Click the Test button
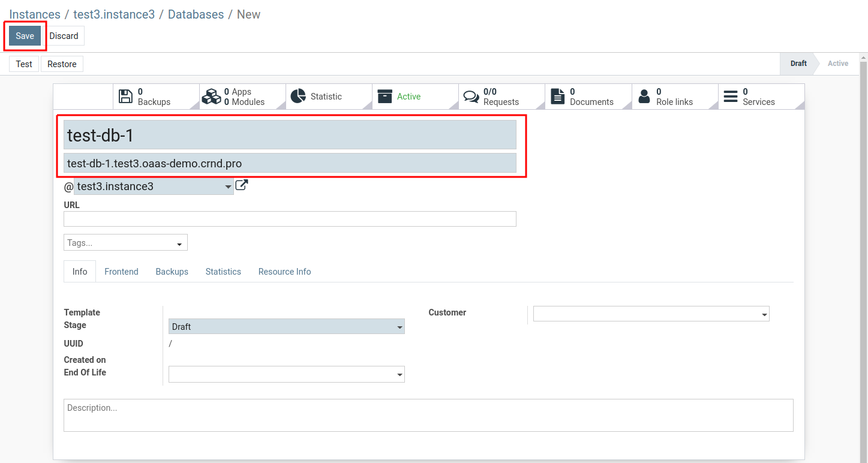 pos(24,64)
